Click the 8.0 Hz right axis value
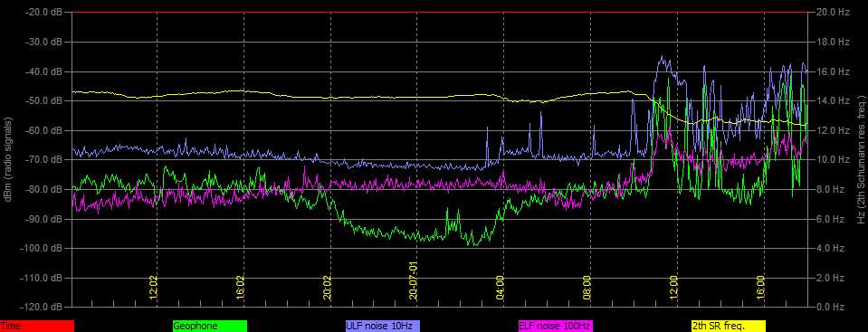This screenshot has height=332, width=868. (830, 189)
